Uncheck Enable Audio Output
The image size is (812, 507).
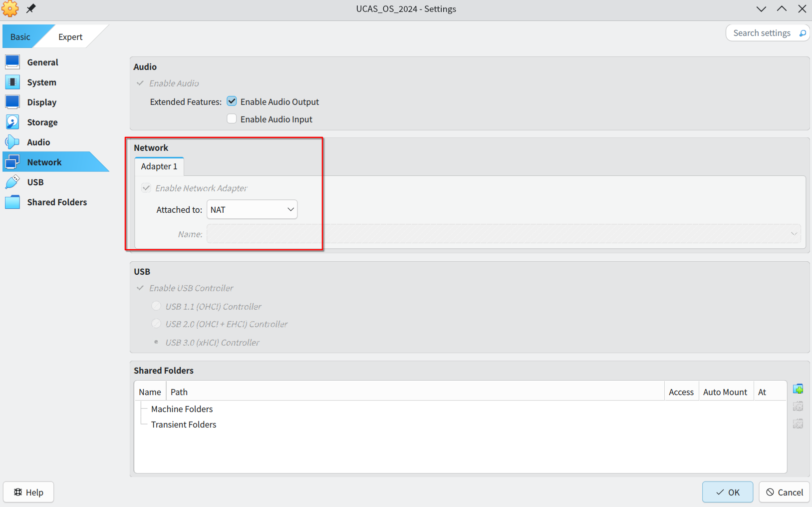[x=232, y=101]
